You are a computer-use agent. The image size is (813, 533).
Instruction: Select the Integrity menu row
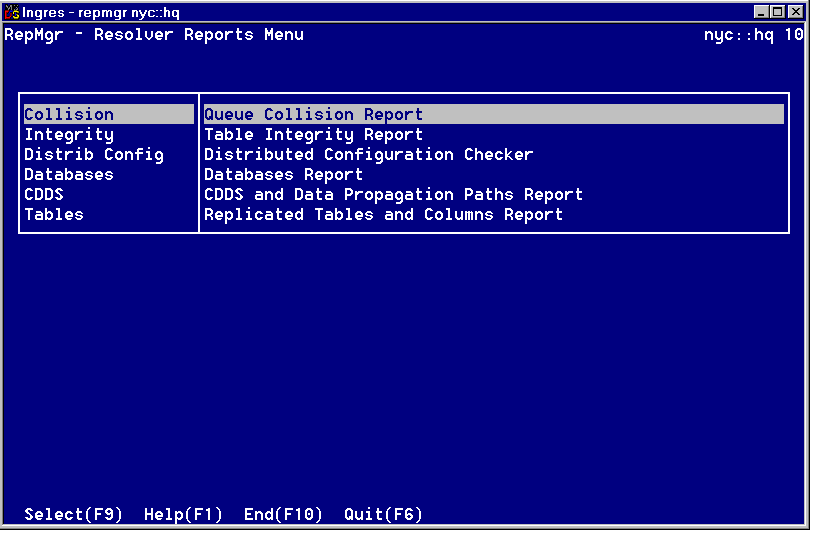pos(69,135)
